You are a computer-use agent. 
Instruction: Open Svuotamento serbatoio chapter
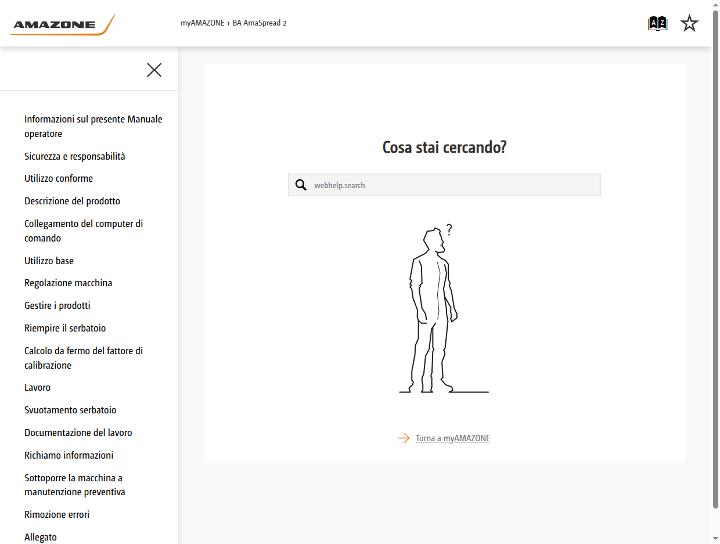pos(70,410)
